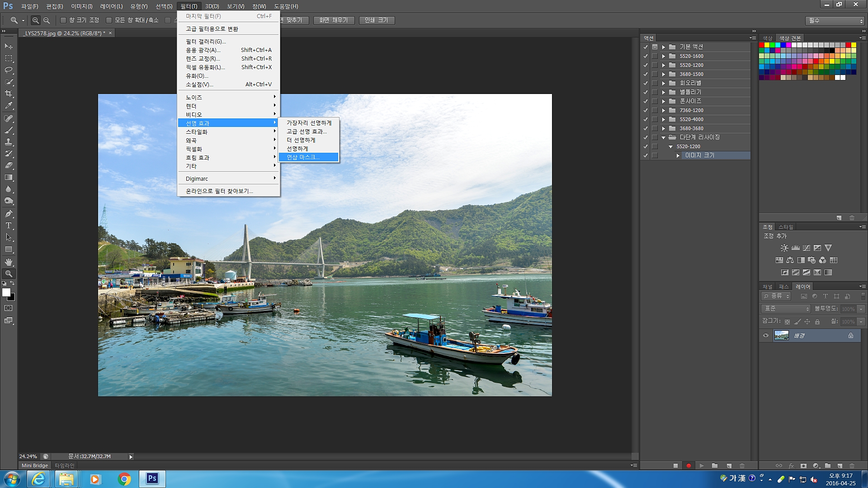Screen dimensions: 868x488
Task: Select the Crop tool
Action: 9,94
